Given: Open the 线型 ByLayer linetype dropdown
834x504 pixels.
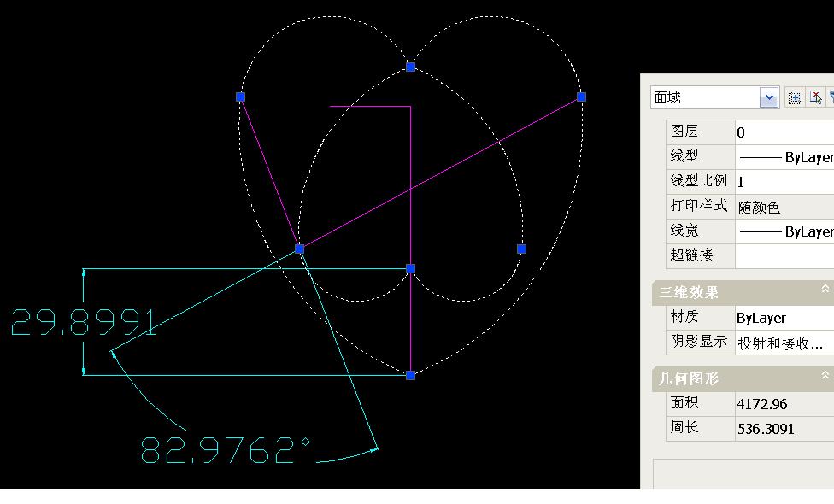Looking at the screenshot, I should click(x=784, y=157).
